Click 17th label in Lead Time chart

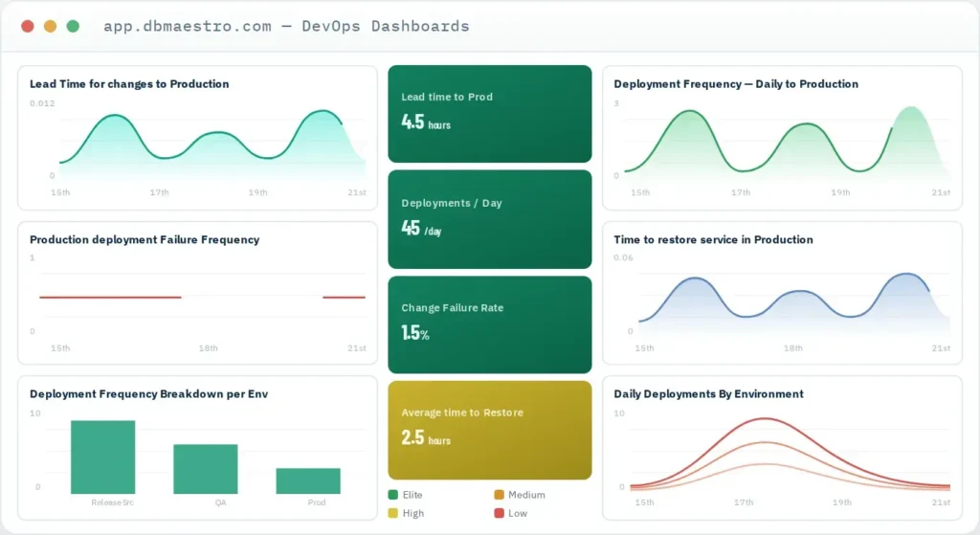[160, 192]
